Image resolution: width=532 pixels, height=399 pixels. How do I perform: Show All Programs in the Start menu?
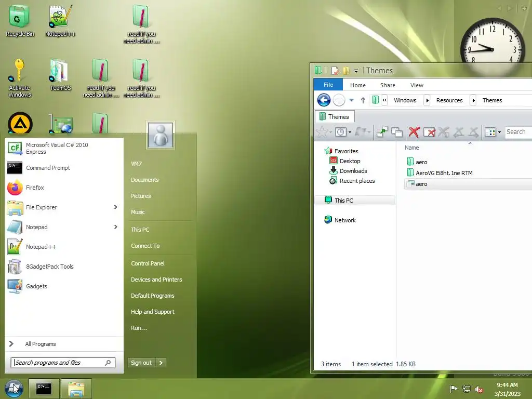pos(64,344)
